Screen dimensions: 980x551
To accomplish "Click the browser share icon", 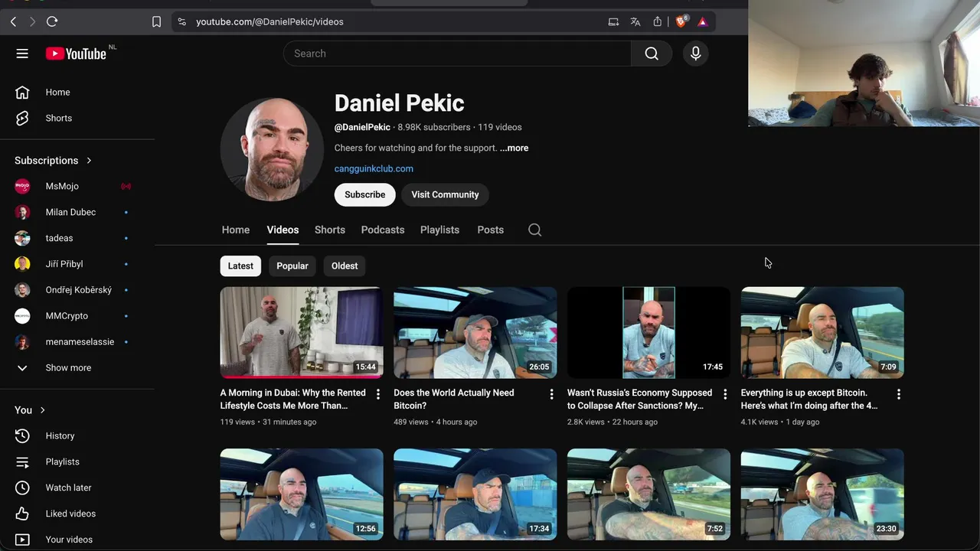I will 657,21.
